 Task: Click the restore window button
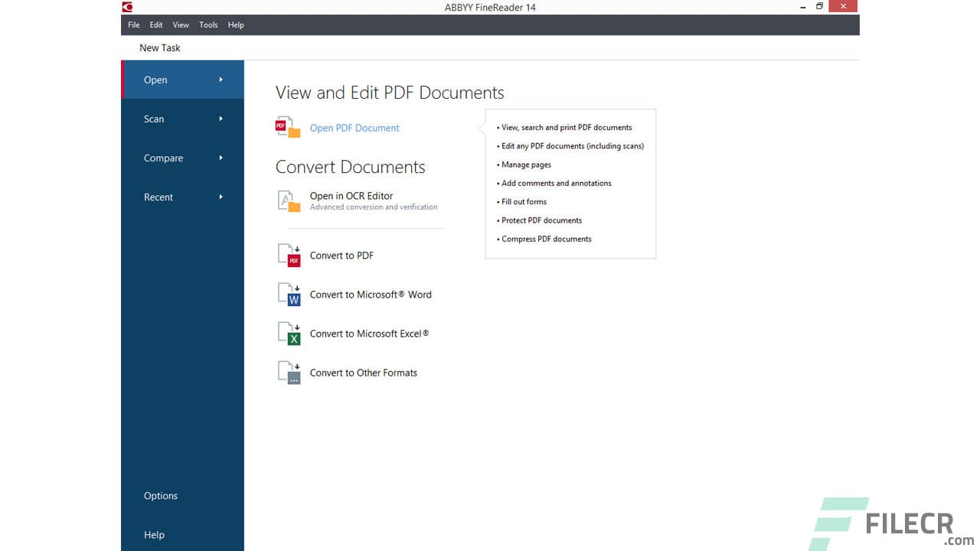click(x=819, y=6)
